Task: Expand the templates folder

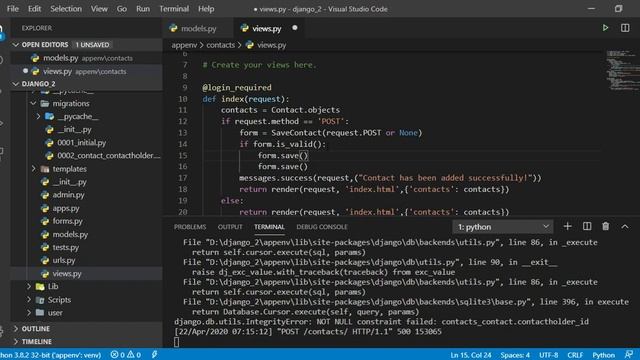Action: point(33,169)
